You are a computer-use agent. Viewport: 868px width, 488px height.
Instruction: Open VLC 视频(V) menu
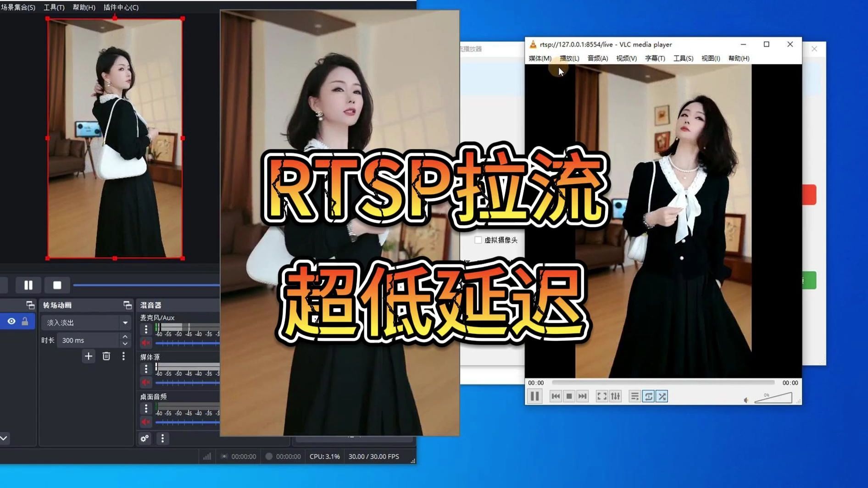coord(626,58)
